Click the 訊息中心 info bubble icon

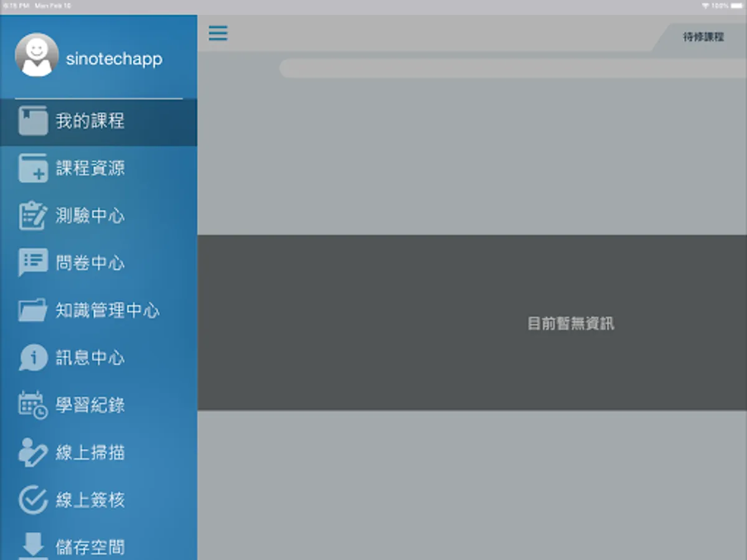(x=32, y=357)
